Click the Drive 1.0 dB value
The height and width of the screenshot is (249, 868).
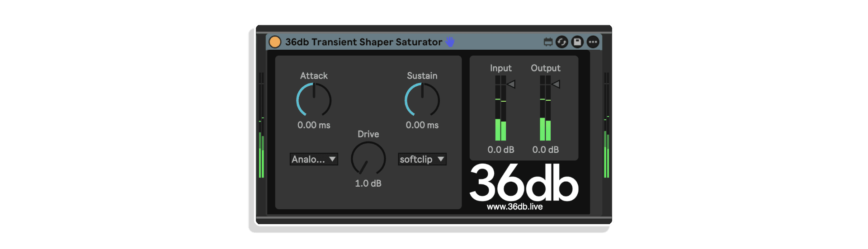368,183
